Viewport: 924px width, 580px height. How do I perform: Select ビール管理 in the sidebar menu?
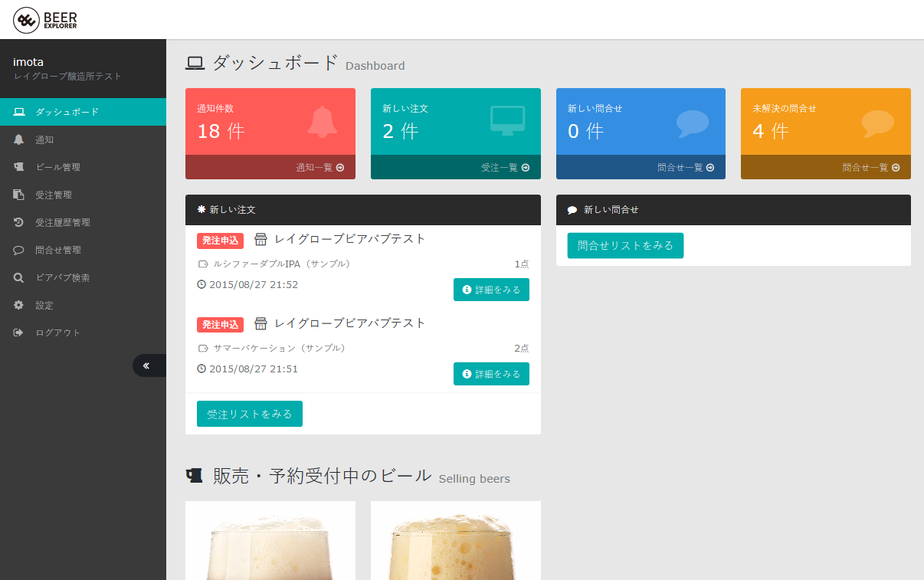pos(57,167)
